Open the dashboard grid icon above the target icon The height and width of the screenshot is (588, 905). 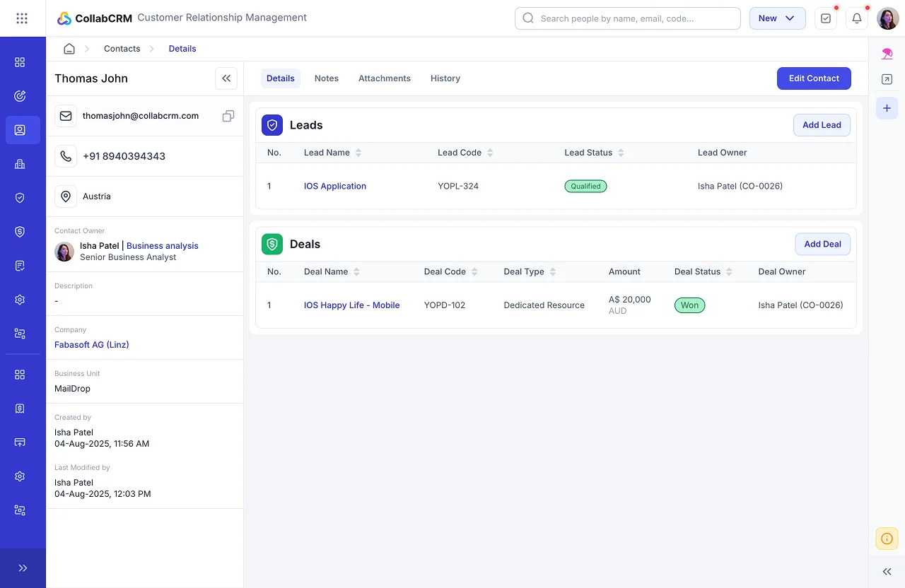20,62
